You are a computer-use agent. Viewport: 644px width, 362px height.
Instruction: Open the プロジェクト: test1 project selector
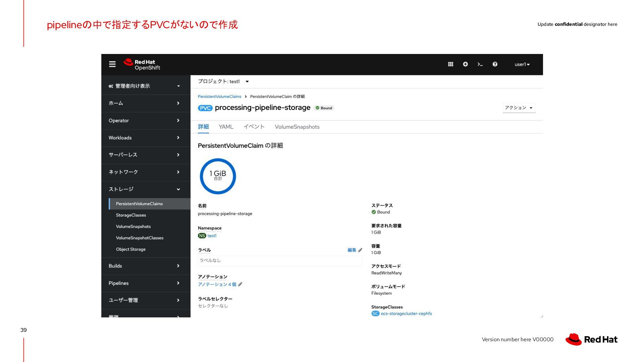click(223, 81)
